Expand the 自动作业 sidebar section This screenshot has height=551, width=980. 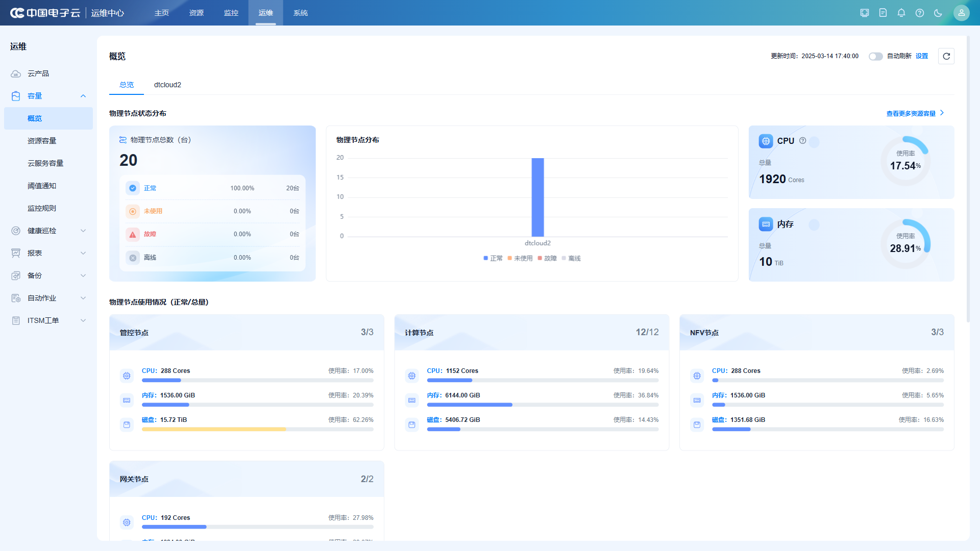83,298
